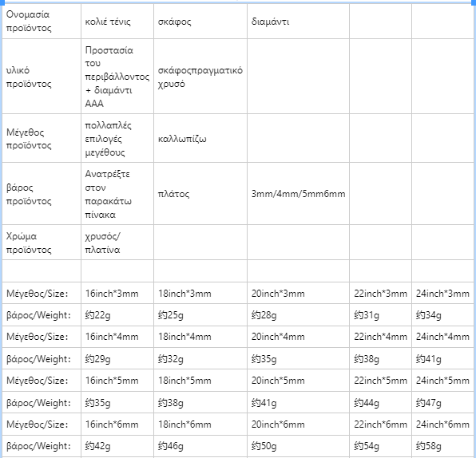This screenshot has height=458, width=476.
Task: Click the '20inch*4mm' size cell
Action: pyautogui.click(x=298, y=337)
